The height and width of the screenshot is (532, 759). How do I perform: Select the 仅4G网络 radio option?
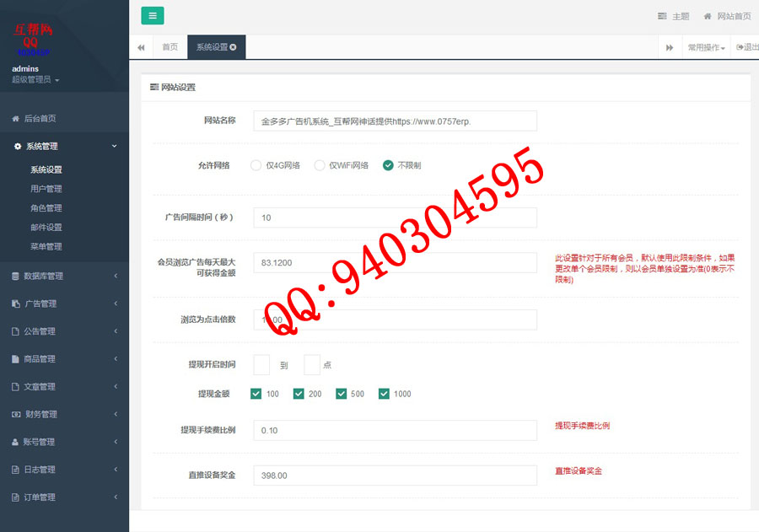tap(256, 166)
